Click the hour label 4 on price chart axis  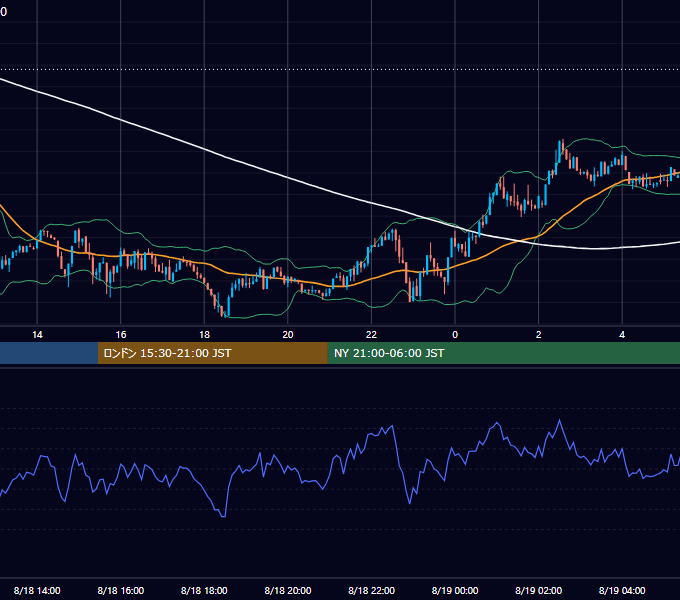coord(622,335)
